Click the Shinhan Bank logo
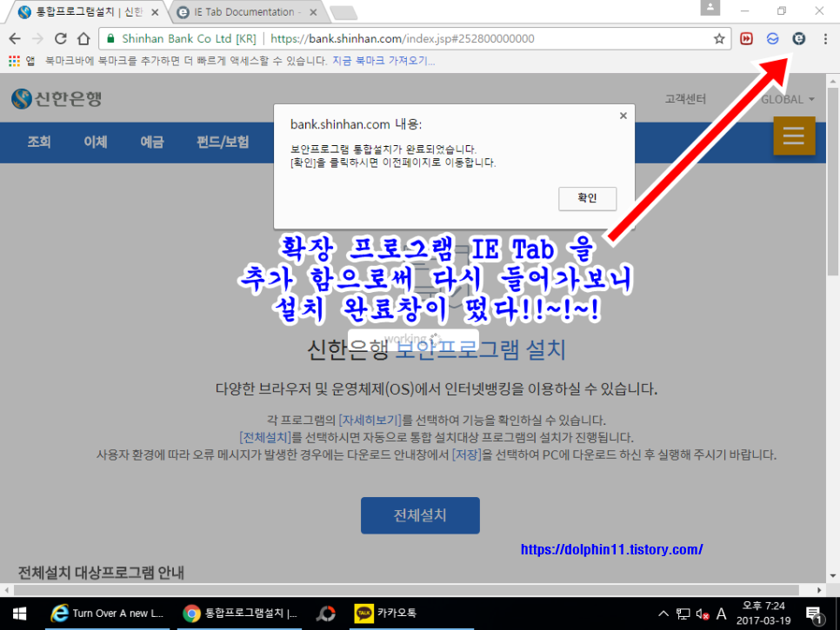 [x=57, y=98]
